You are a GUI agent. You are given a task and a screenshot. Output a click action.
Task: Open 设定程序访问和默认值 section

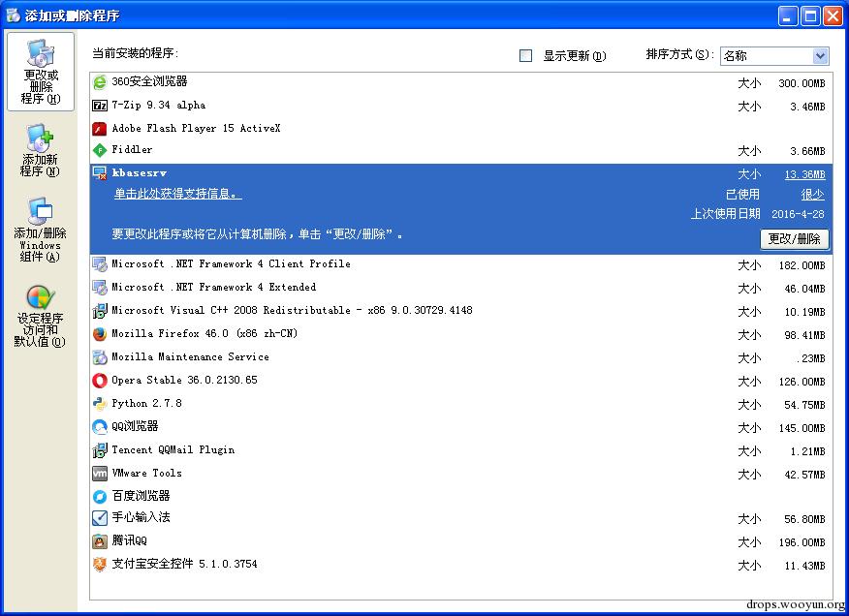coord(40,316)
